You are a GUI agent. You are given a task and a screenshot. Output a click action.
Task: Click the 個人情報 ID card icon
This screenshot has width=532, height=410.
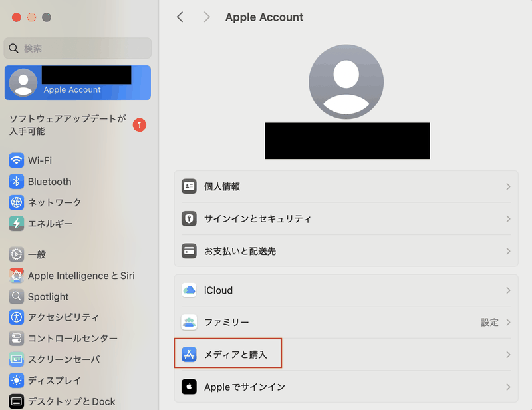pyautogui.click(x=189, y=186)
